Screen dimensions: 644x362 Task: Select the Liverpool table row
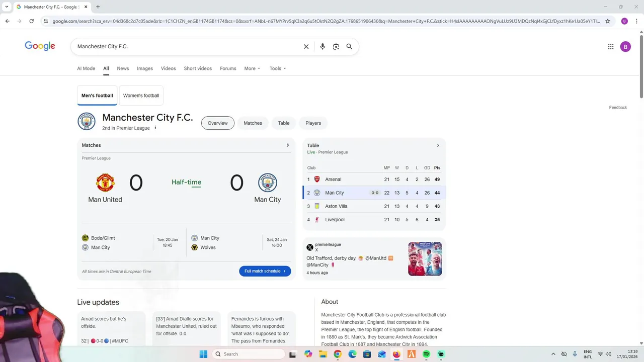click(x=374, y=220)
